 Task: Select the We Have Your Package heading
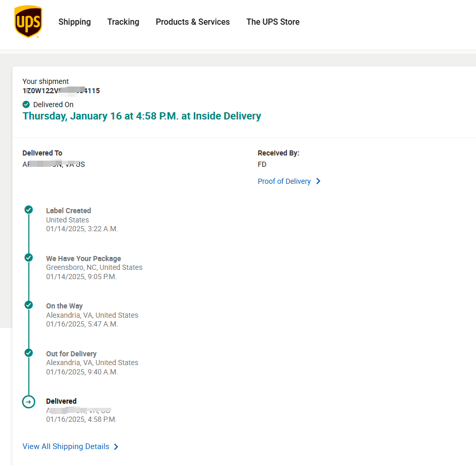point(83,259)
